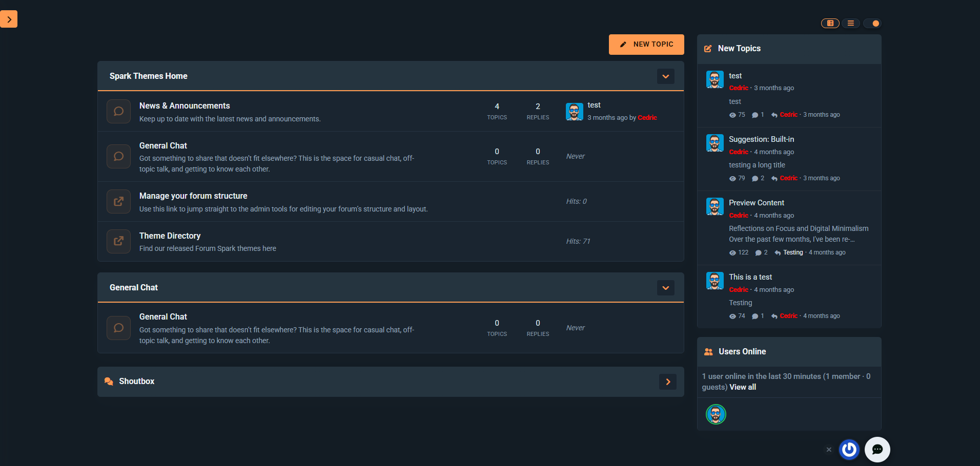Screen dimensions: 980x466
Task: Open the News & Announcements forum
Action: point(185,105)
